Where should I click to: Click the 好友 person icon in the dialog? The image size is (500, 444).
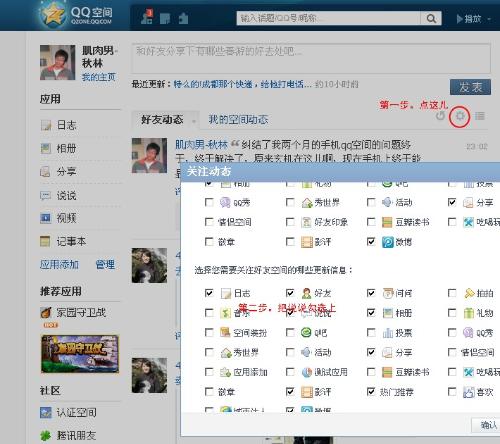(x=306, y=293)
